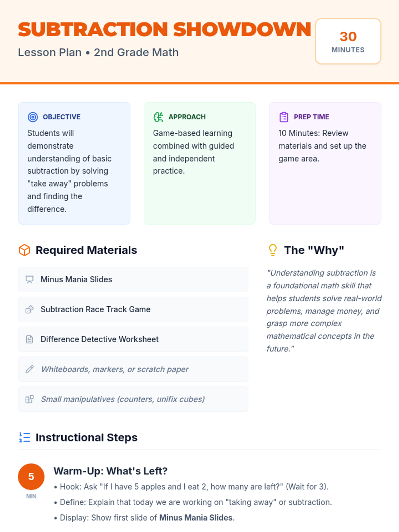Click the target icon beside Objective
Screen dimensions: 399x532
[x=33, y=117]
